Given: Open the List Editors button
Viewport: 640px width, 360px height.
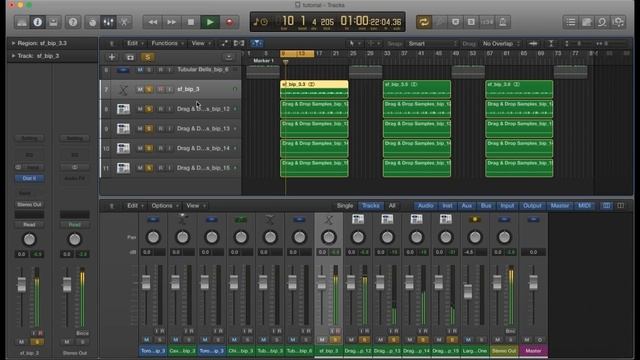Looking at the screenshot, I should point(571,22).
